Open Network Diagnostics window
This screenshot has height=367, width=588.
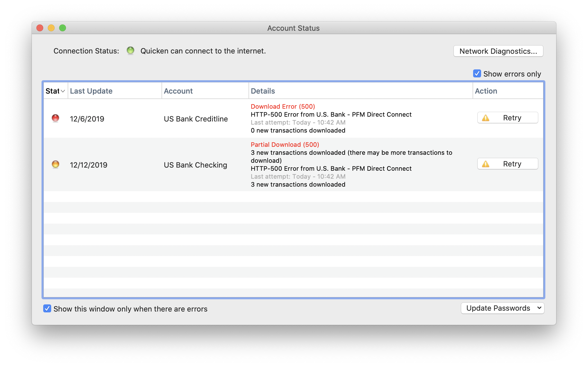pyautogui.click(x=498, y=50)
